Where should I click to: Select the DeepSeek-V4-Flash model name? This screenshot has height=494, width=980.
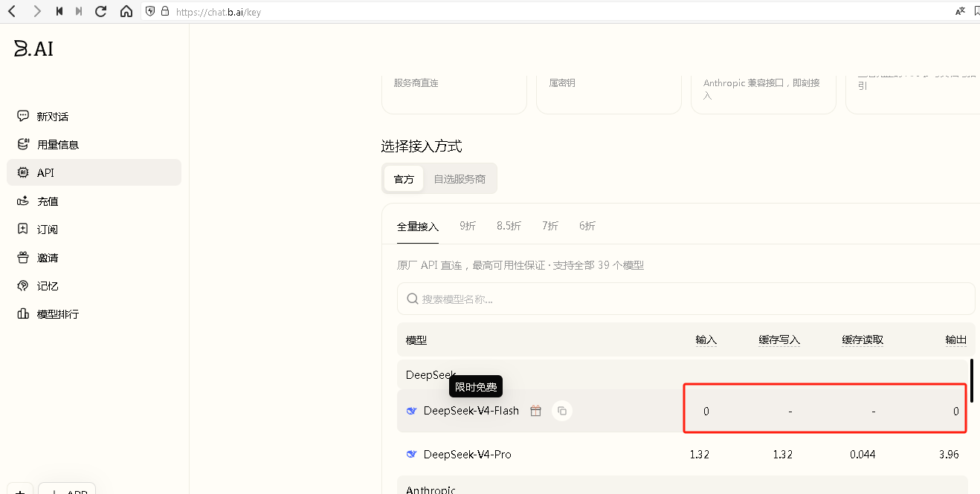pyautogui.click(x=471, y=411)
